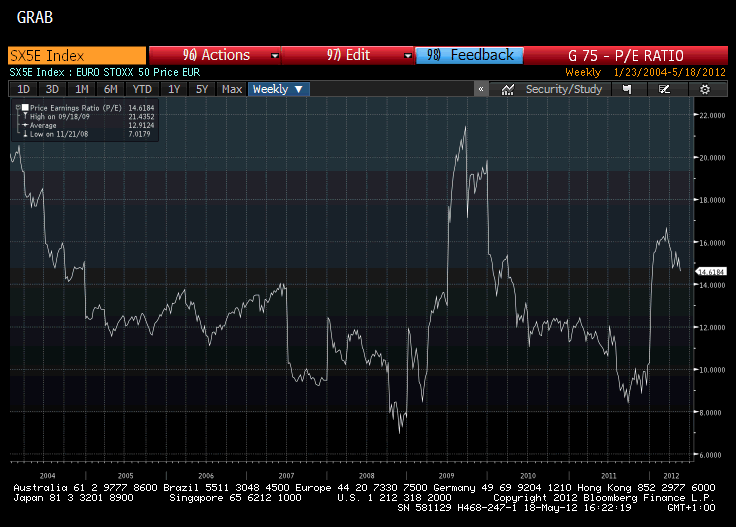Screen dimensions: 736x527
Task: Click the 8.0000 y-axis label
Action: (x=710, y=412)
